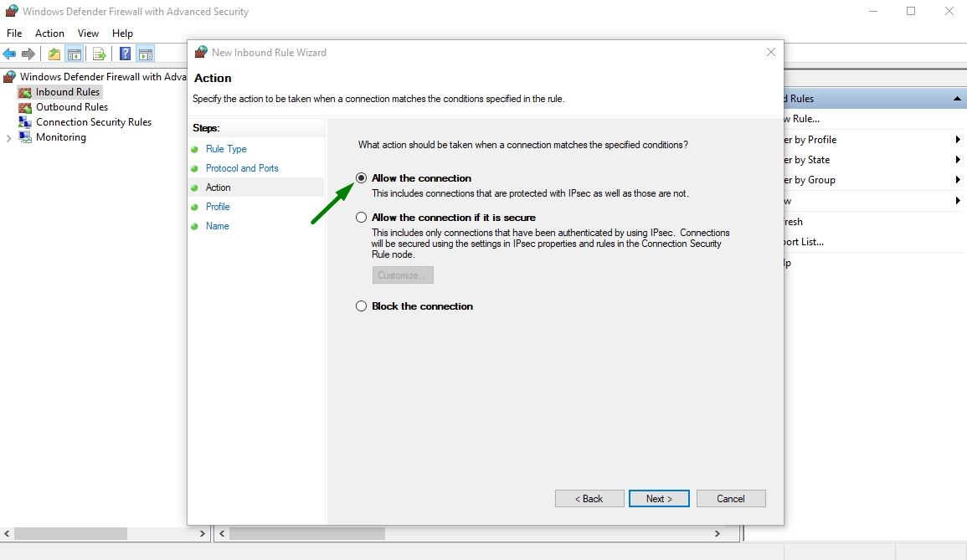Click the left scroll arrow under the console tree
This screenshot has height=560, width=967.
pos(7,533)
